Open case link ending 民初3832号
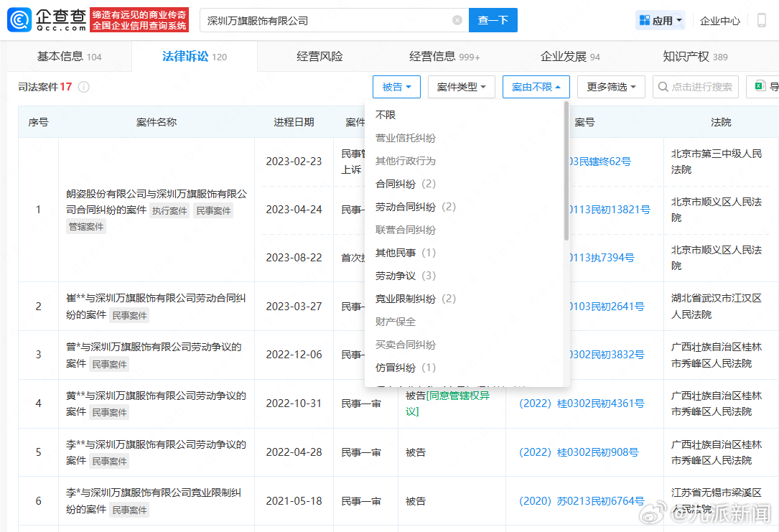Image resolution: width=779 pixels, height=532 pixels. click(x=607, y=355)
